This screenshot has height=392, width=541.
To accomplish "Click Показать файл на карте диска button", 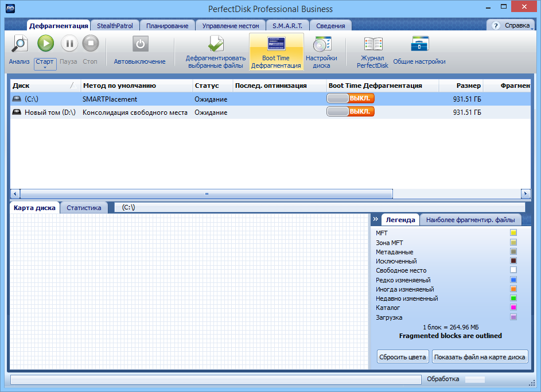I will pos(480,357).
